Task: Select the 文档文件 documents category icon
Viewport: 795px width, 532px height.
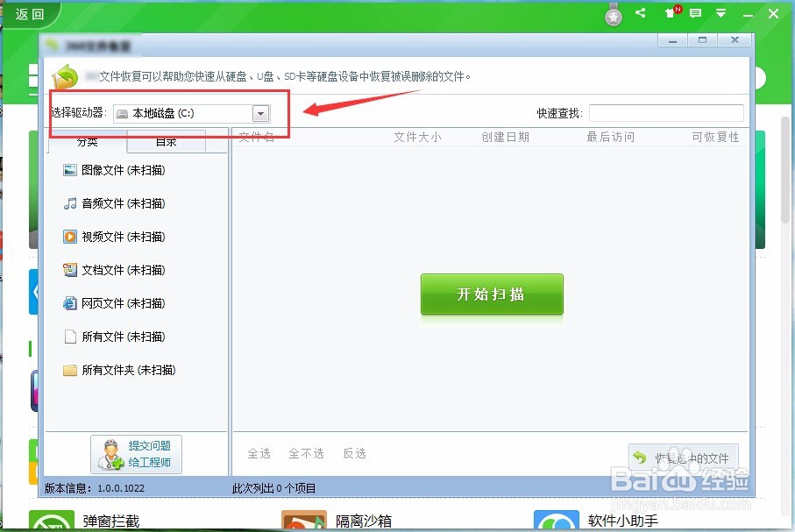Action: (x=70, y=270)
